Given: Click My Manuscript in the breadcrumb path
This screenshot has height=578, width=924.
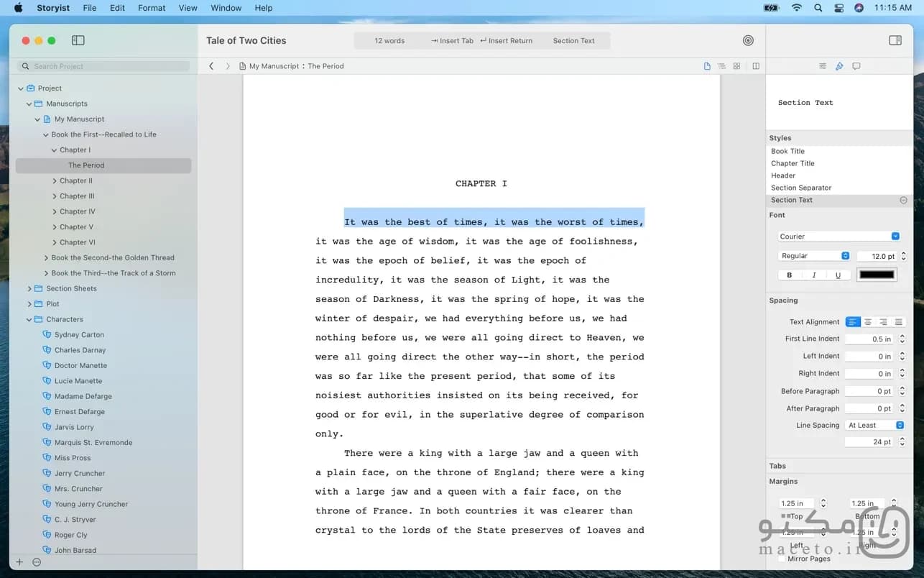Looking at the screenshot, I should click(274, 66).
